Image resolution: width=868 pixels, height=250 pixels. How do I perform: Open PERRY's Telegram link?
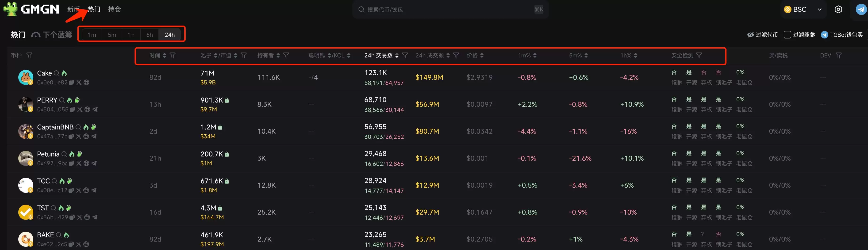[x=95, y=109]
